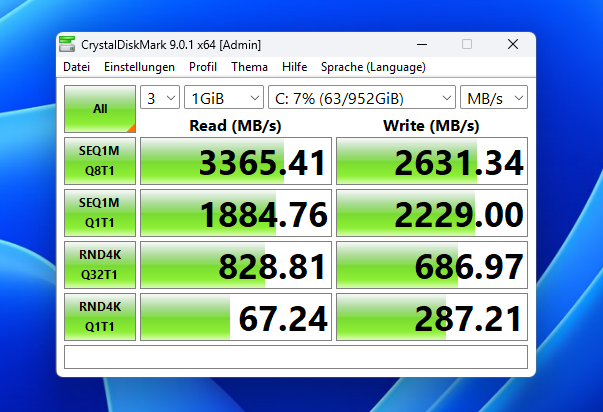Open the Einstellungen menu
The image size is (603, 412).
[x=139, y=67]
